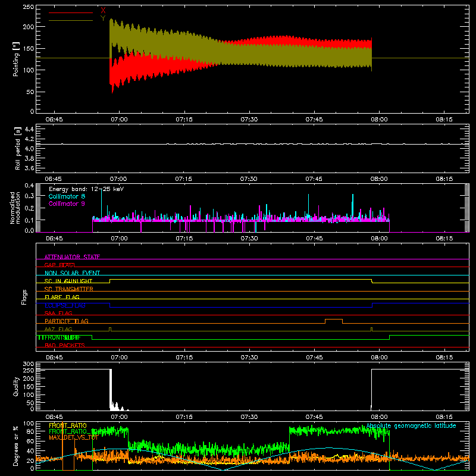Click the 0.4 tick on the modulation axis
Viewport: 476px width, 476px height.
tap(29, 185)
